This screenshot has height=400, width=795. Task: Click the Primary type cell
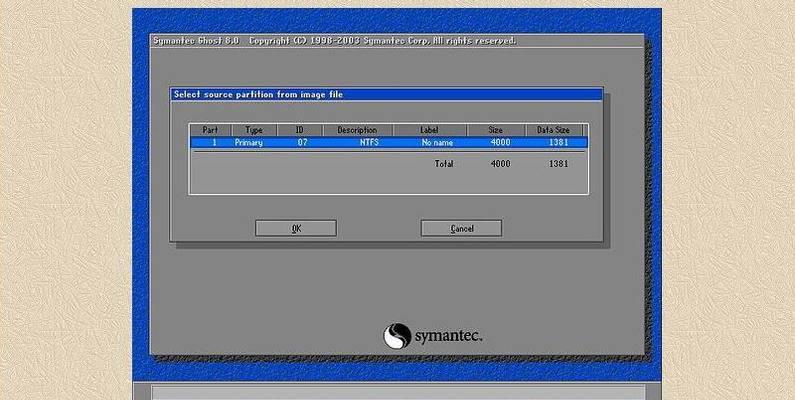tap(248, 142)
